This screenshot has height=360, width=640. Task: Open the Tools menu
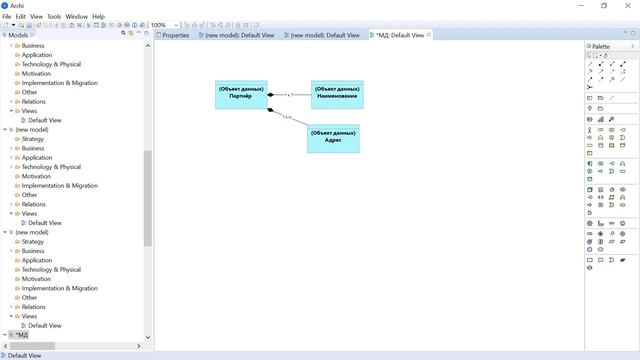pyautogui.click(x=54, y=16)
